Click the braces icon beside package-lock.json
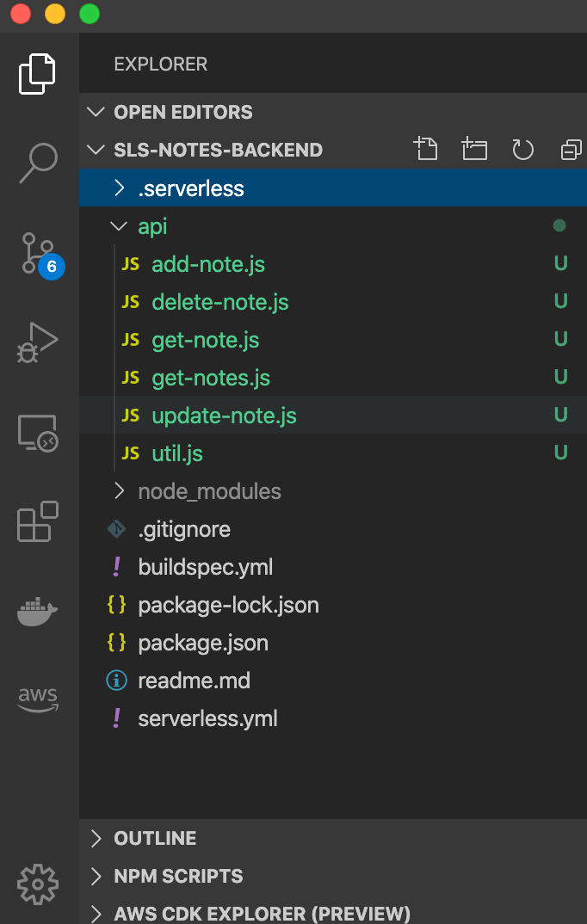 click(x=117, y=605)
